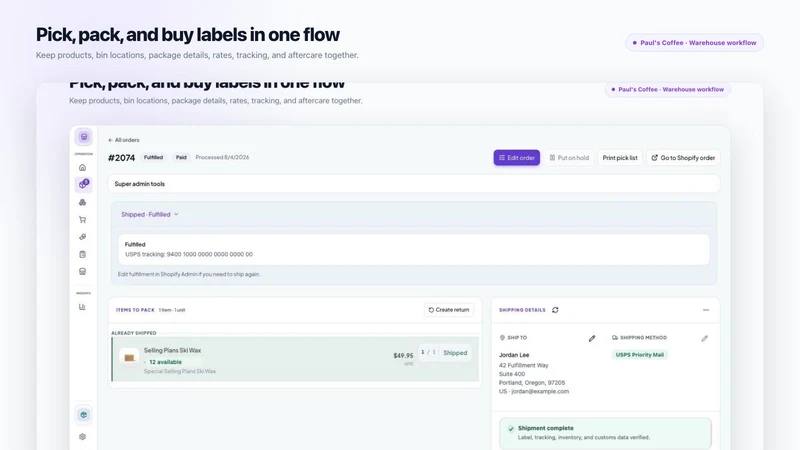Screen dimensions: 800x450
Task: Click the Label, tracking, inventory verified text
Action: point(584,437)
